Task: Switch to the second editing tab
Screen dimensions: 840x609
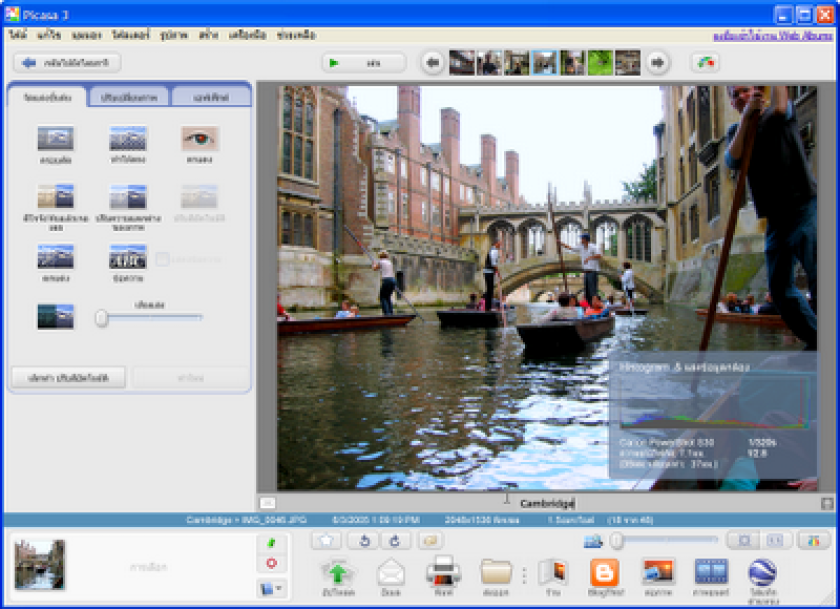Action: point(129,97)
